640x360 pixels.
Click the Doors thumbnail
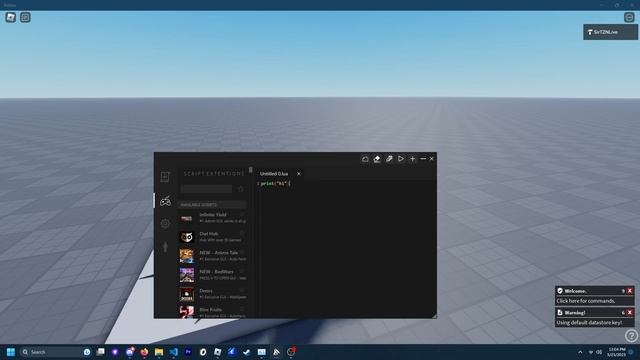pos(187,294)
